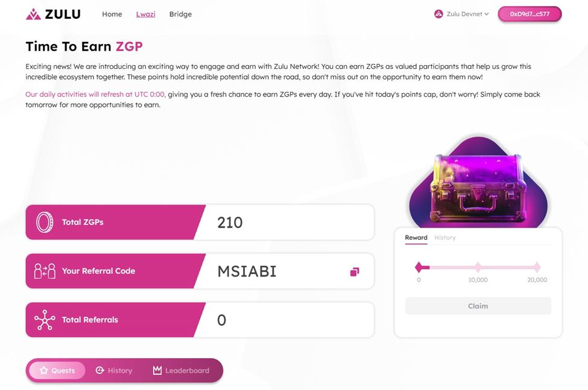Image resolution: width=588 pixels, height=390 pixels.
Task: Click the 20,000 reward milestone marker
Action: point(537,267)
